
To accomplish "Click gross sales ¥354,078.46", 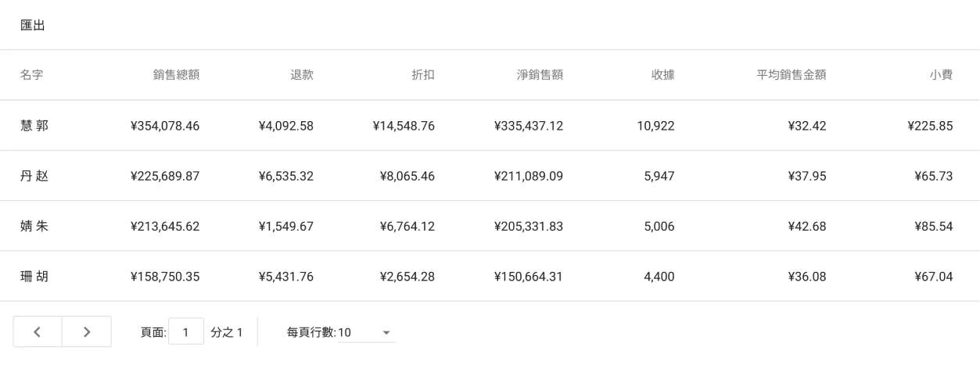I will point(163,126).
